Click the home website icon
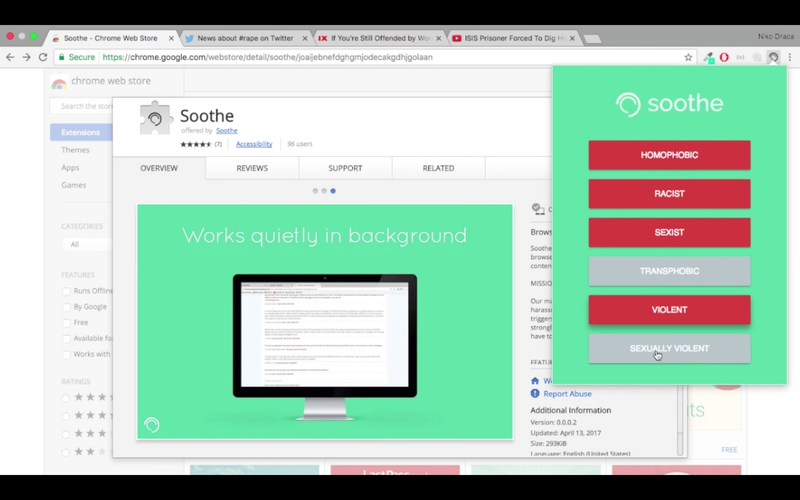The width and height of the screenshot is (800, 500). [535, 381]
